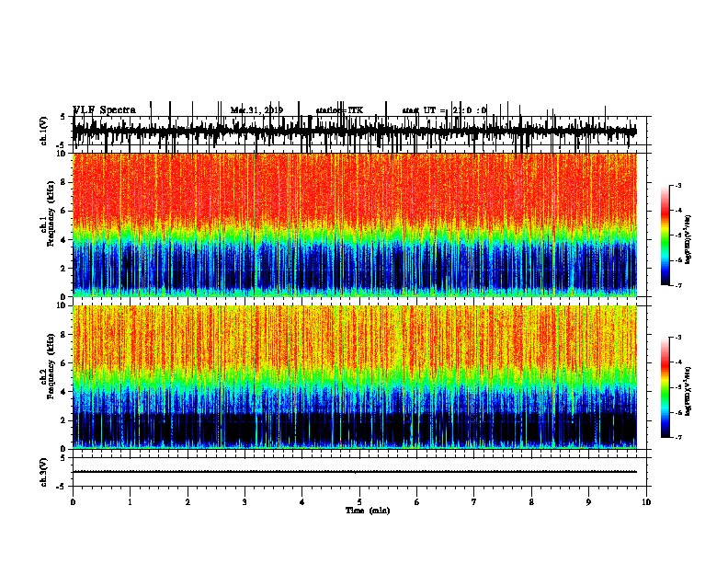Click the time axis tick label '9'
This screenshot has width=728, height=563.
pyautogui.click(x=588, y=502)
